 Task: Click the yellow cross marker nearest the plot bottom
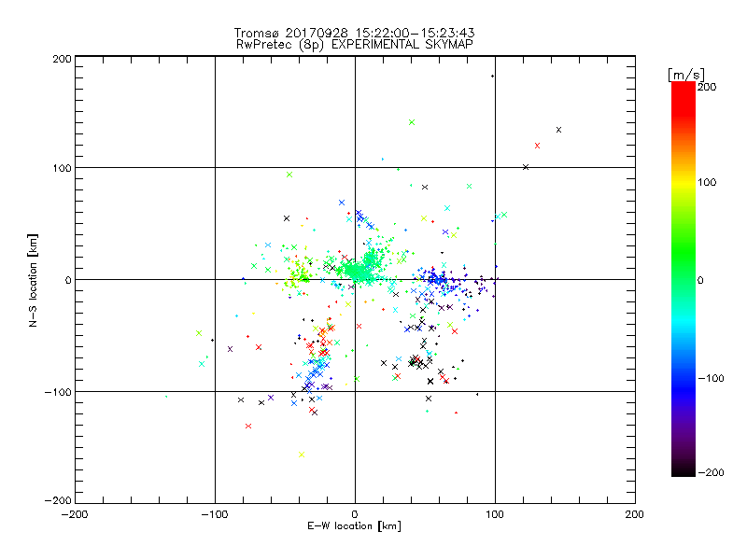(x=302, y=455)
